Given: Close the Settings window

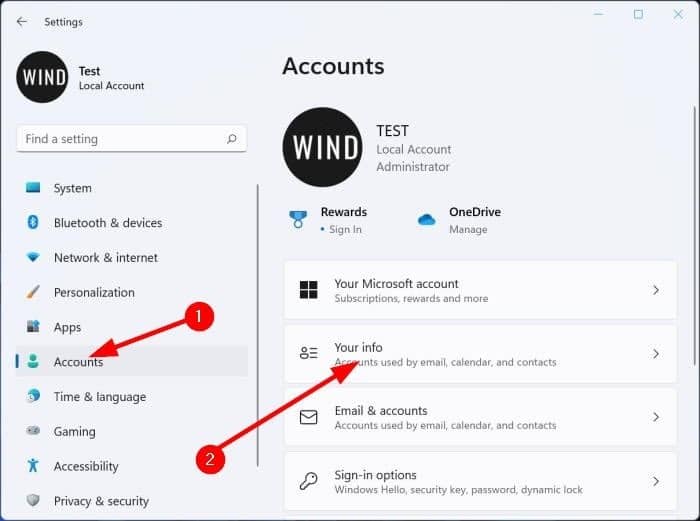Looking at the screenshot, I should pyautogui.click(x=678, y=14).
